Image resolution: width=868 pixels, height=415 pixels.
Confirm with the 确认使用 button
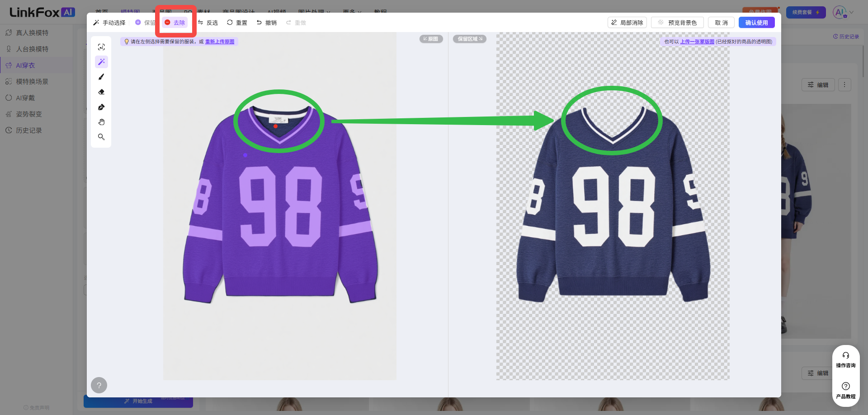click(x=757, y=23)
